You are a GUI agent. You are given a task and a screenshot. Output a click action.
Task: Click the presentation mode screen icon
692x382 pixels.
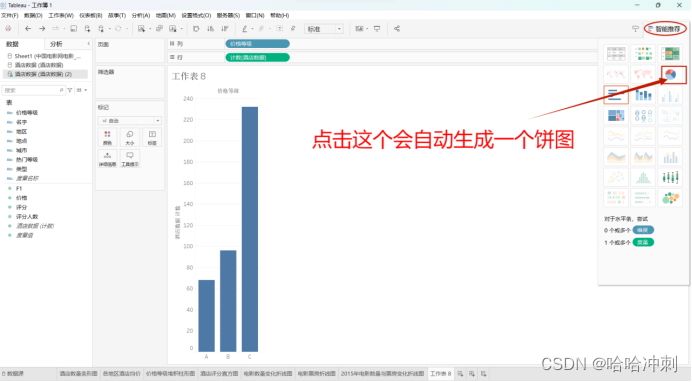tap(377, 29)
